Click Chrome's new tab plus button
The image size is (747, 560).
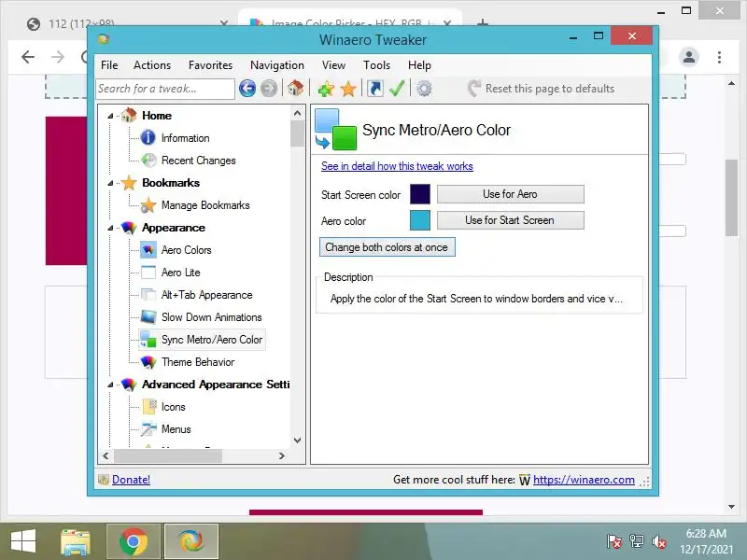(x=483, y=22)
